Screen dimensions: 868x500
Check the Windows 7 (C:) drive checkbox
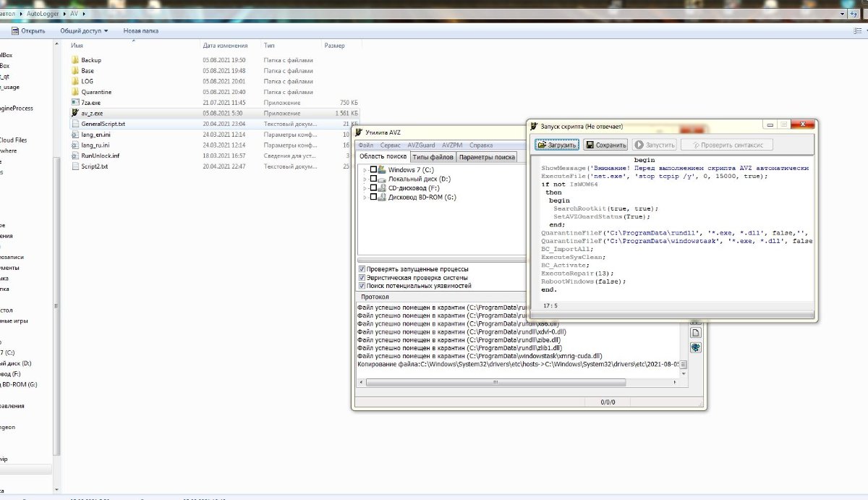pyautogui.click(x=373, y=170)
